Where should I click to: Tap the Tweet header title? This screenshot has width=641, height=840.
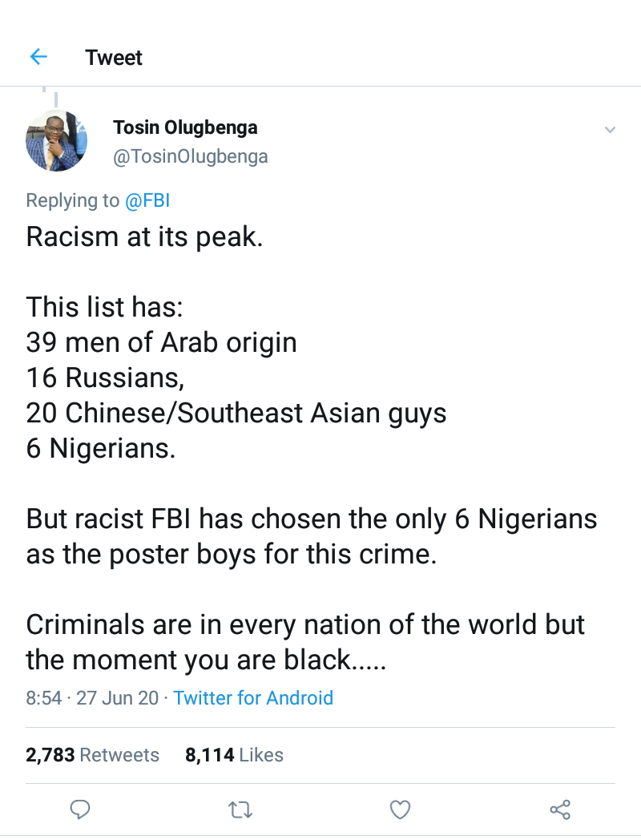114,58
